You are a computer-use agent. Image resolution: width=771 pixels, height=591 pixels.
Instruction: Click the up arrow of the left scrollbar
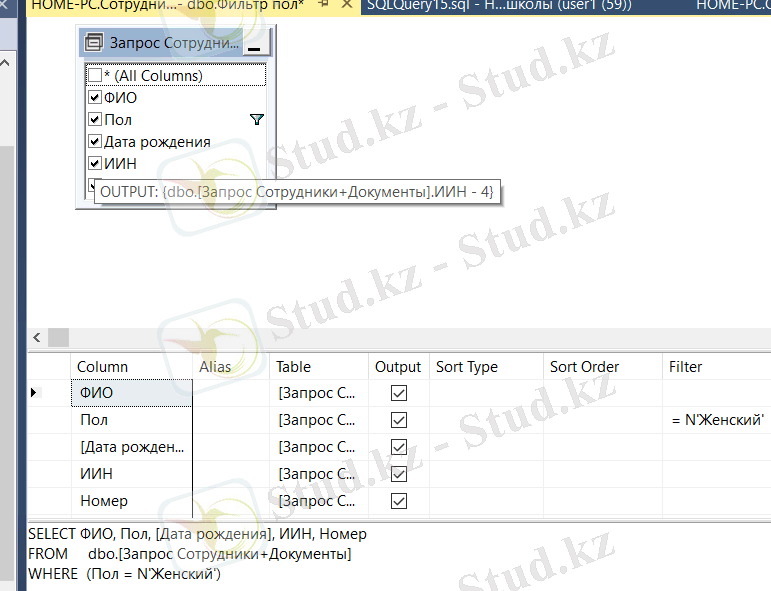pos(5,63)
